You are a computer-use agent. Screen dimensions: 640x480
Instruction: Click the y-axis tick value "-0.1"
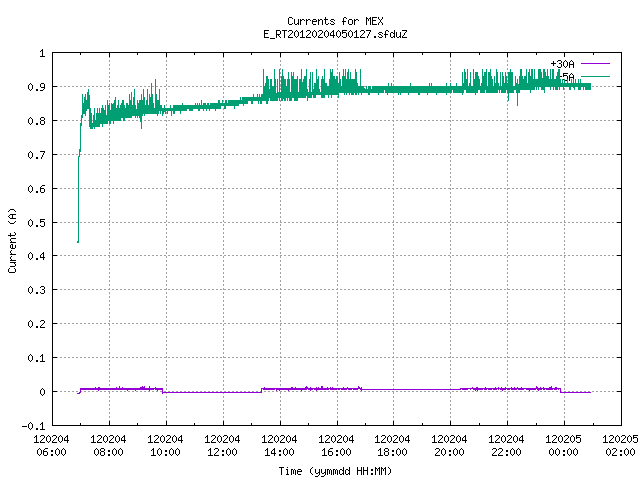(33, 426)
